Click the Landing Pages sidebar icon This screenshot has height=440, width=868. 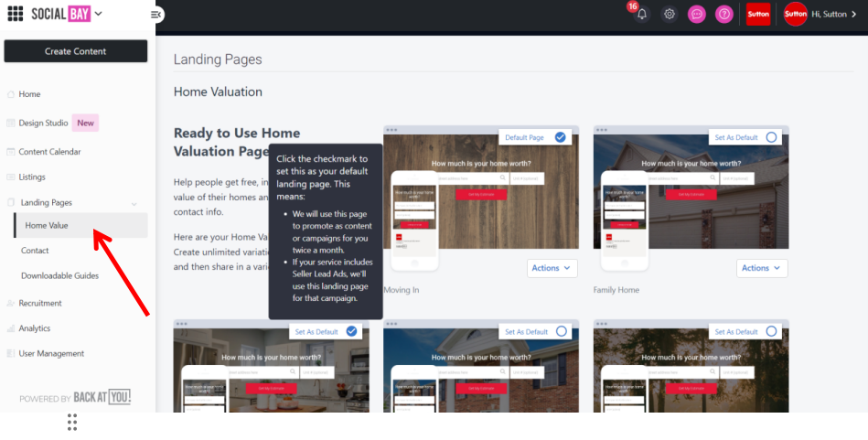tap(10, 202)
